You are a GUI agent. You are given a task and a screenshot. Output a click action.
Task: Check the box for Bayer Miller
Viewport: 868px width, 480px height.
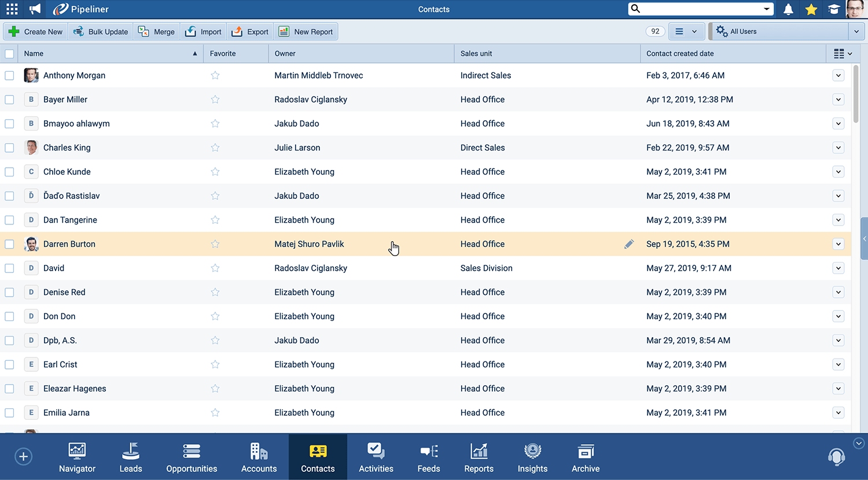(x=9, y=99)
